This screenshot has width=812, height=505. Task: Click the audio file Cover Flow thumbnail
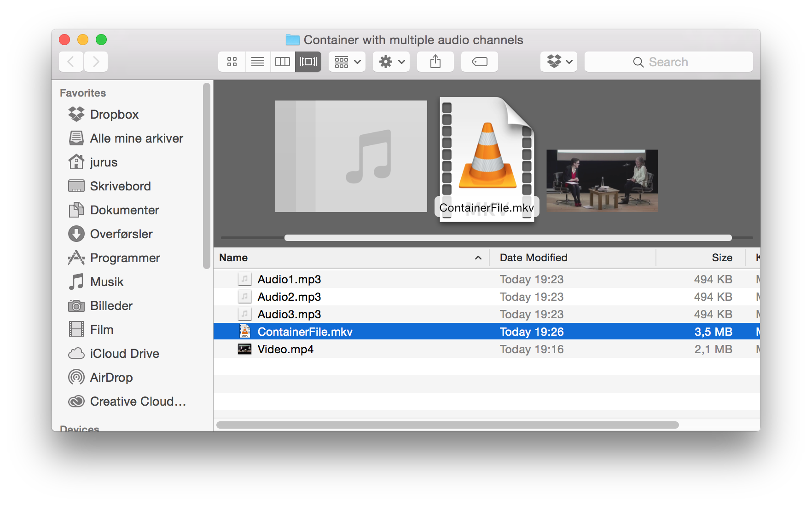pos(351,156)
